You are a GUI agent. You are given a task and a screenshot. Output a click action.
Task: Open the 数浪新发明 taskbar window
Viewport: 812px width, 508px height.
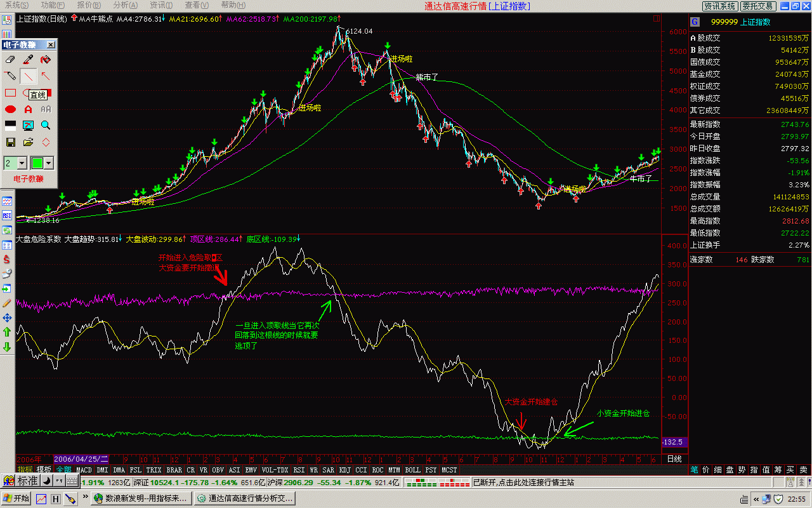click(x=141, y=498)
